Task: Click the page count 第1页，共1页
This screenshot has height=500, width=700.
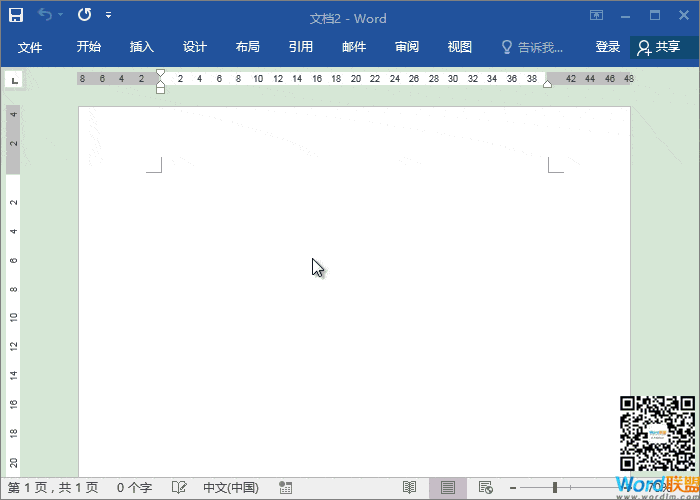Action: pyautogui.click(x=53, y=488)
